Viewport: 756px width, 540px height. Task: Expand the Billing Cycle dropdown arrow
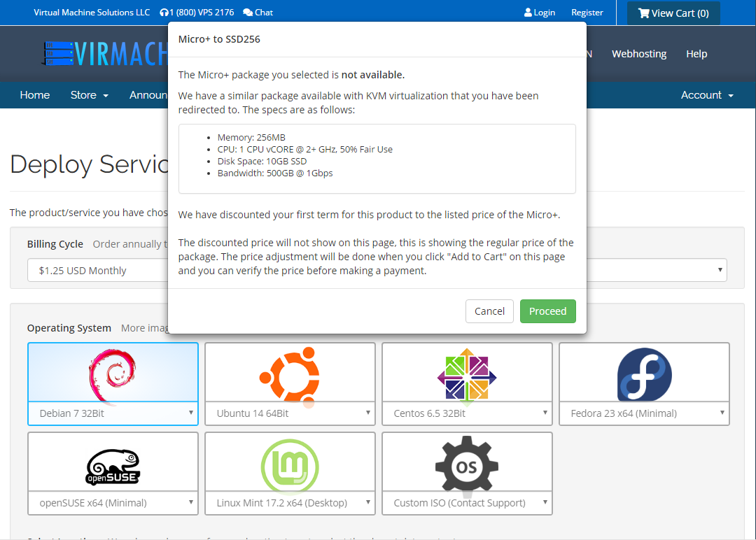click(x=720, y=270)
